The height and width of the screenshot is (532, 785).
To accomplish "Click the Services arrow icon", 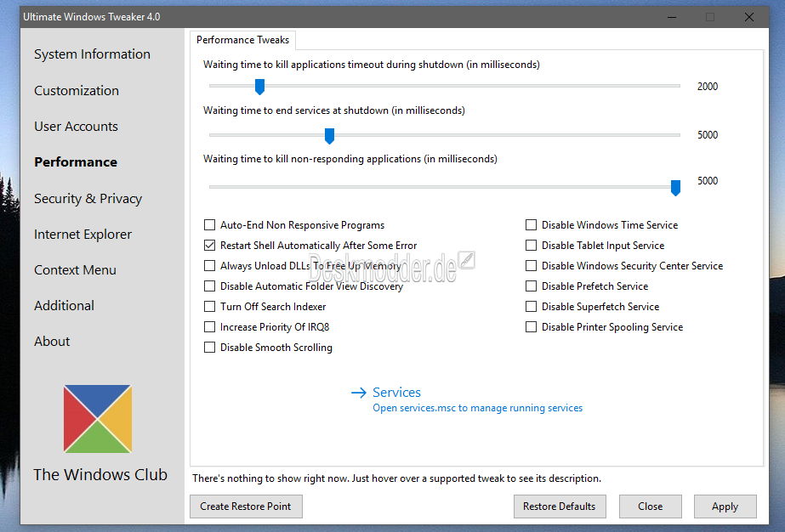I will 358,393.
